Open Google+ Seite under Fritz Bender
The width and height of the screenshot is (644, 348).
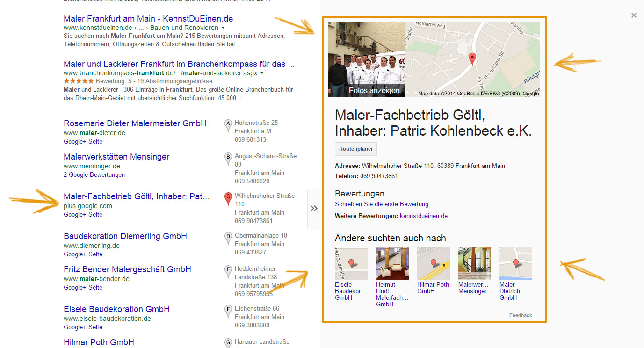click(x=83, y=287)
